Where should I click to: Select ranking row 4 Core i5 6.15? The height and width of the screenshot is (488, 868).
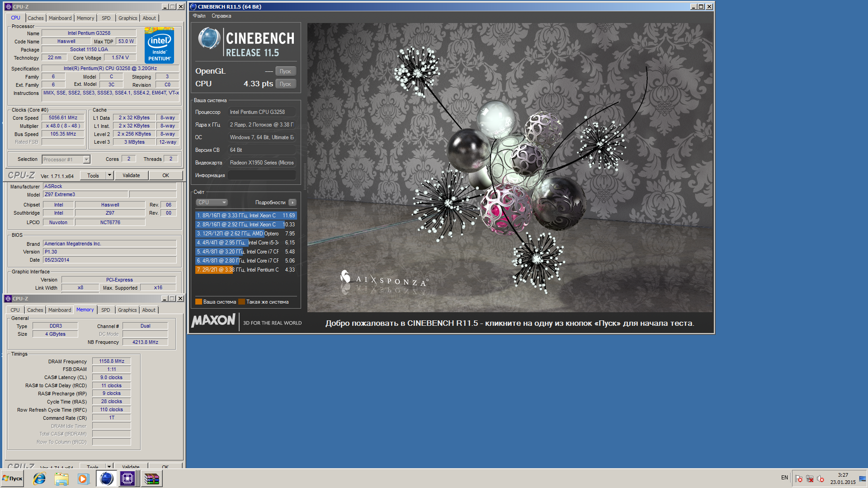246,243
